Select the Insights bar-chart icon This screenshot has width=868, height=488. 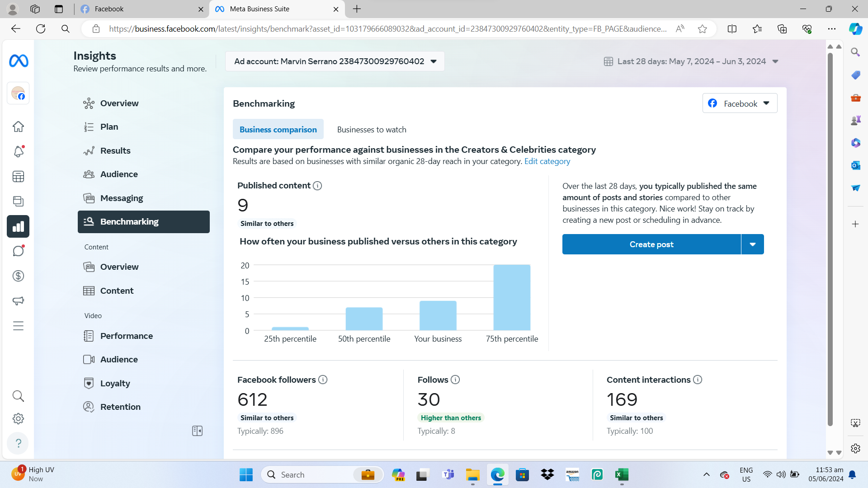tap(18, 226)
